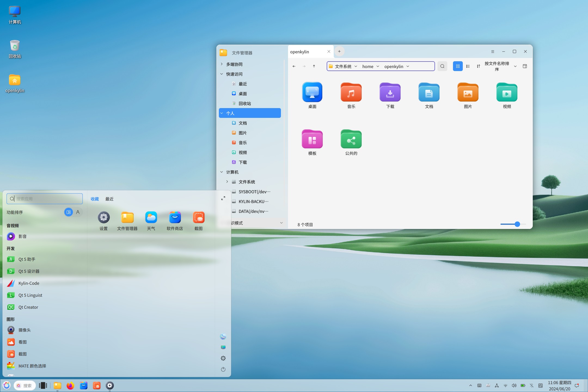Expand start menu to full screen
Screen dimensions: 588x392
tap(223, 198)
